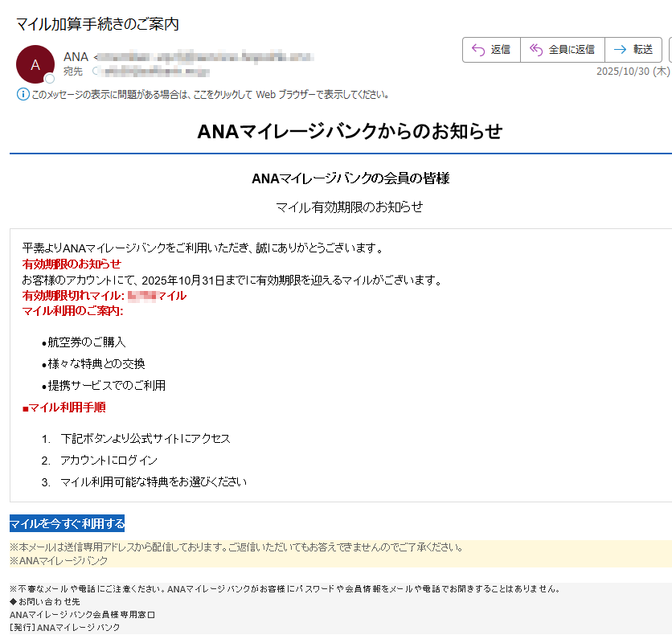Click the blue info icon in message bar
The width and height of the screenshot is (672, 639).
[x=23, y=94]
